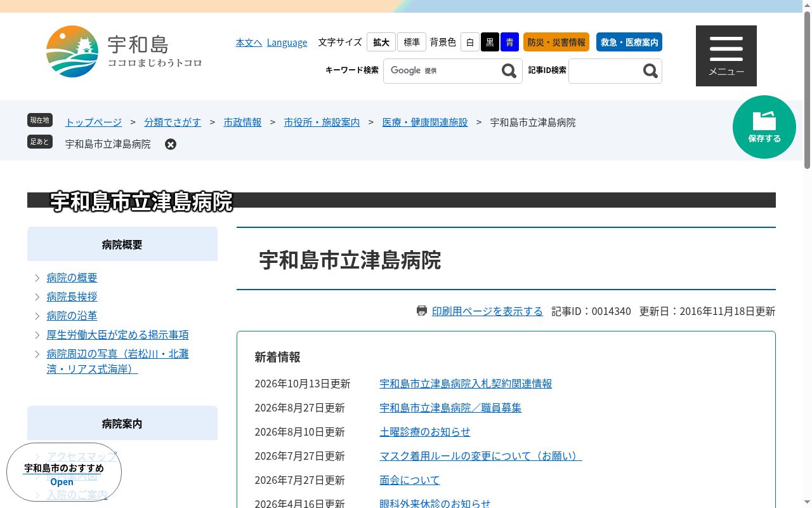Open 眼科外来休診のお知らせ news link
This screenshot has height=508, width=812.
[x=435, y=503]
